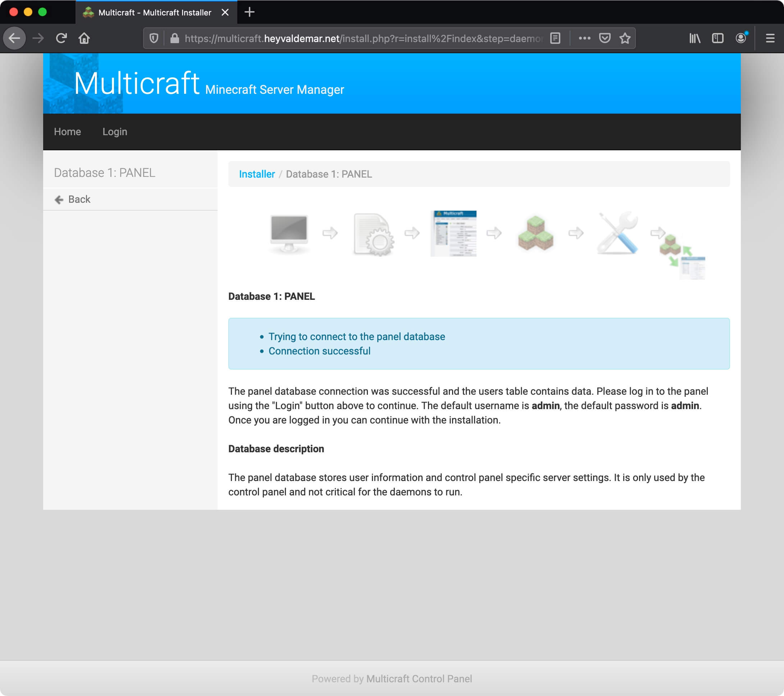The image size is (784, 696).
Task: Click the 'Database description' heading
Action: 276,449
